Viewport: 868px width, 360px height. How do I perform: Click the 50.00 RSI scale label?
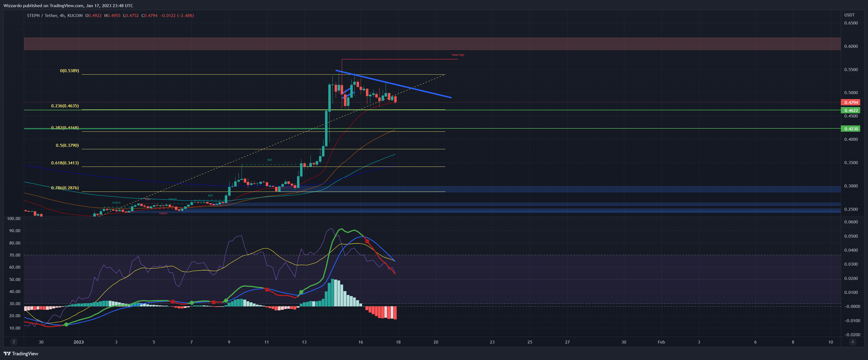point(15,280)
